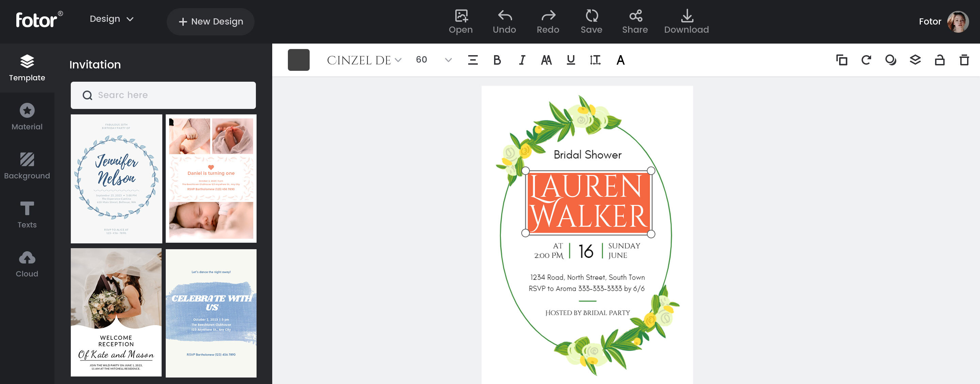Duplicate the selected element
Screen dimensions: 980x384
[x=841, y=60]
